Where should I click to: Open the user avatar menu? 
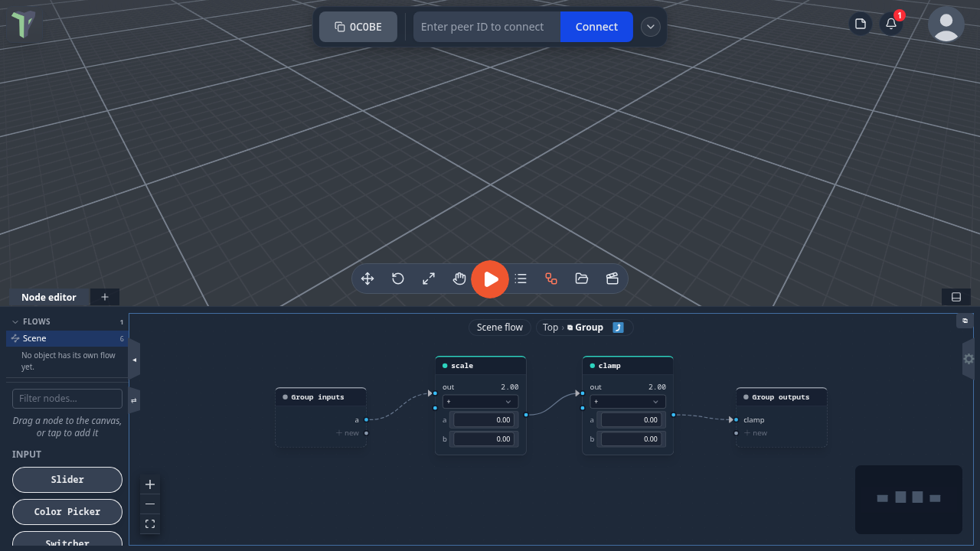click(946, 24)
